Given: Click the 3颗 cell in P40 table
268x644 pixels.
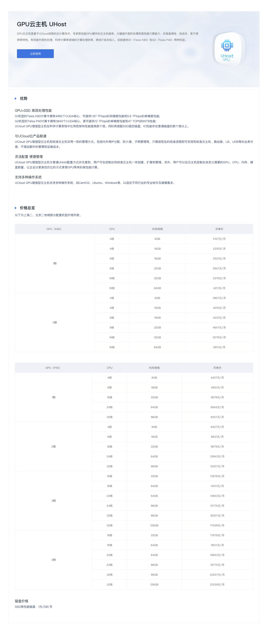Looking at the screenshot, I should coord(53,501).
